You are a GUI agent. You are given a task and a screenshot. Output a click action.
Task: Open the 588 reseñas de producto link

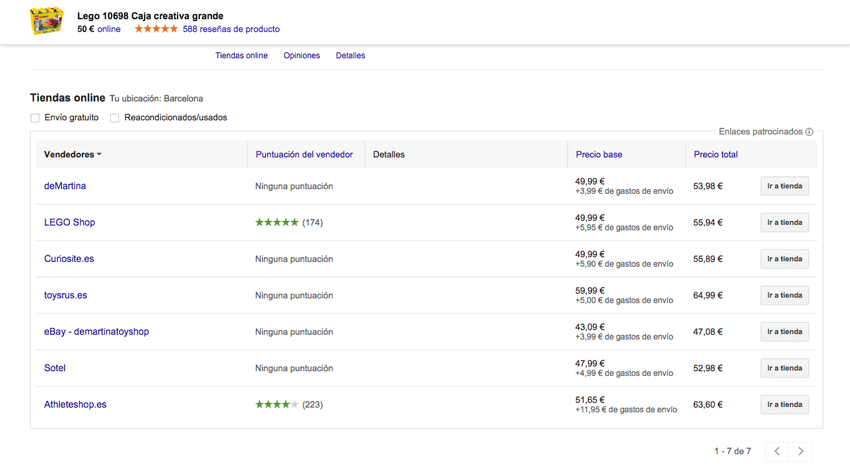coord(231,29)
